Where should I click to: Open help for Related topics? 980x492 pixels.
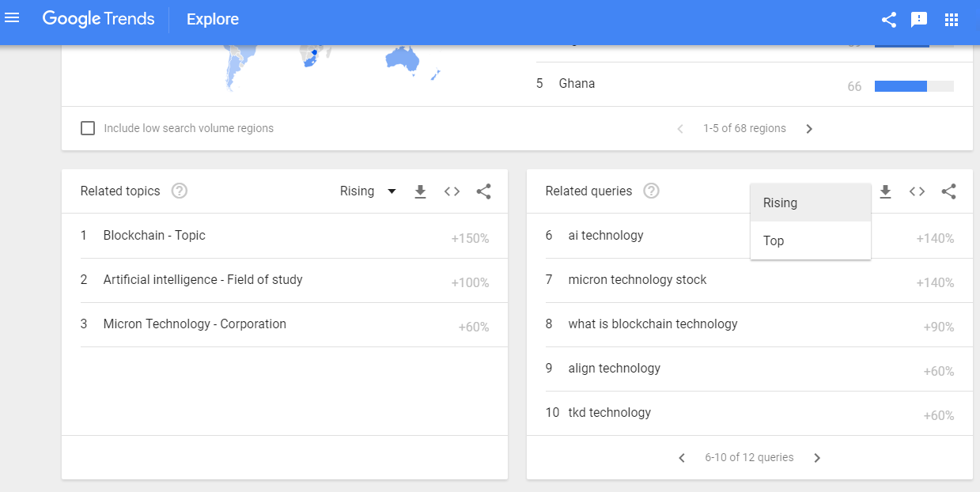pos(180,191)
